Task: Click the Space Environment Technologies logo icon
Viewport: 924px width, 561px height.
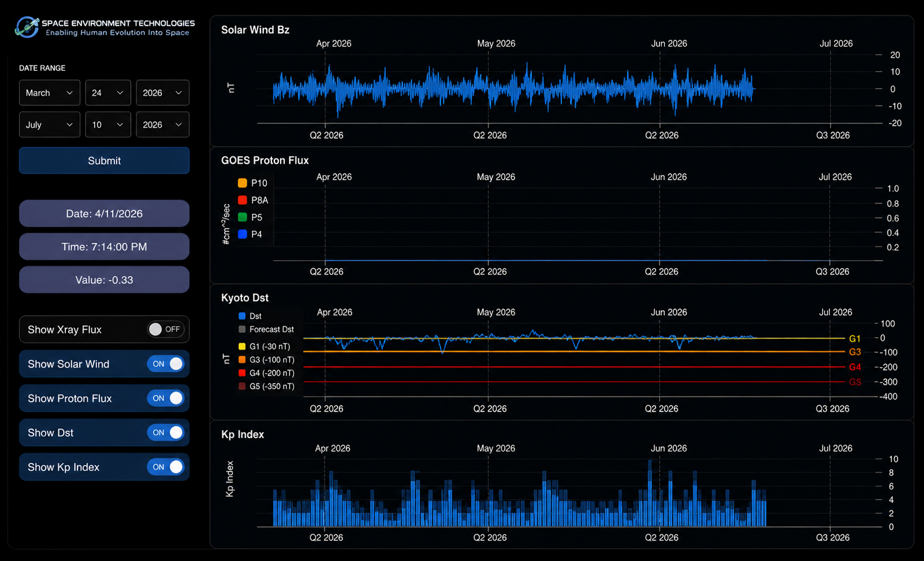Action: click(x=27, y=27)
